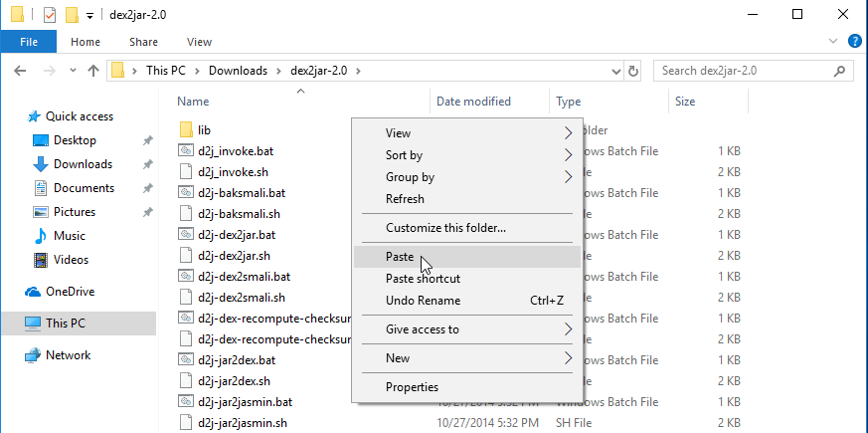Click the Back navigation arrow
The height and width of the screenshot is (433, 868).
(21, 71)
